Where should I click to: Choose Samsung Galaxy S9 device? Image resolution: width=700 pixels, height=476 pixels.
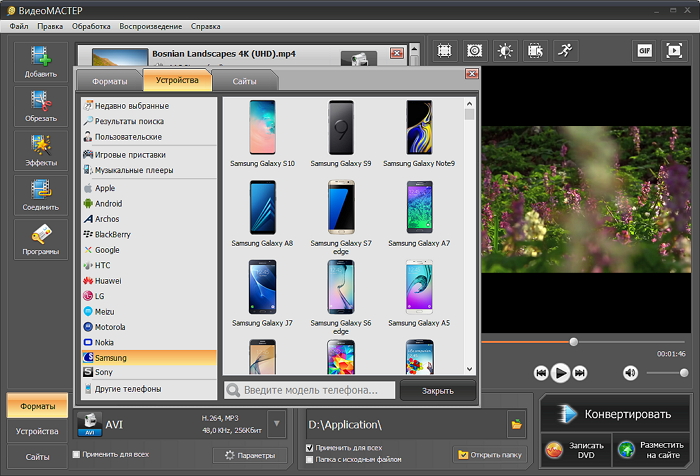click(341, 134)
